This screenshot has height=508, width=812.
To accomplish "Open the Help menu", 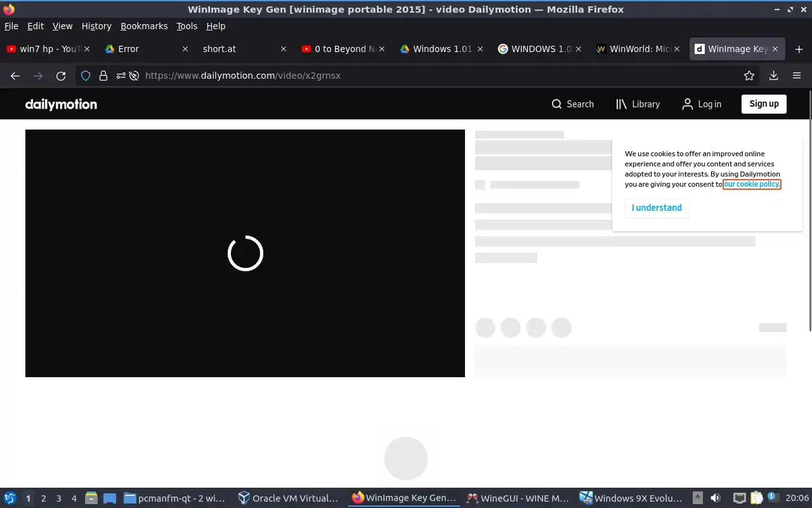I will (216, 26).
